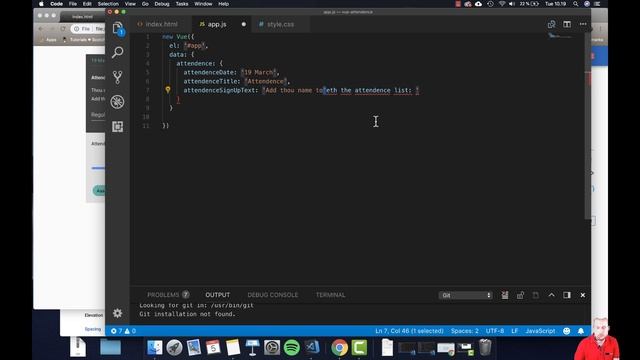
Task: Click the 'attendenceDate' property on line 5
Action: pyautogui.click(x=208, y=72)
